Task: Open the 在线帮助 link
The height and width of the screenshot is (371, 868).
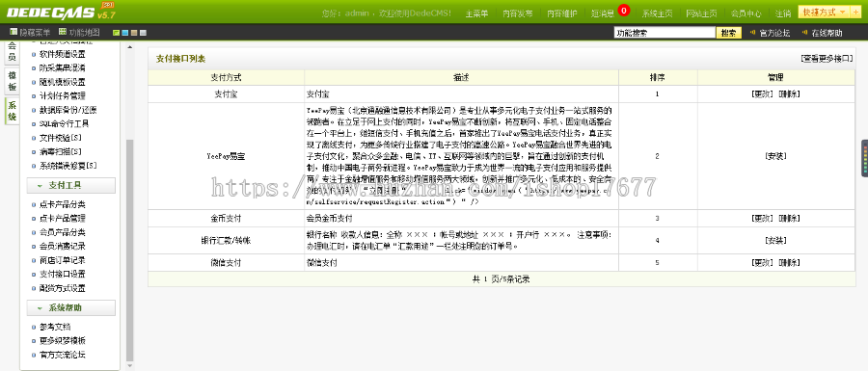Action: [827, 33]
